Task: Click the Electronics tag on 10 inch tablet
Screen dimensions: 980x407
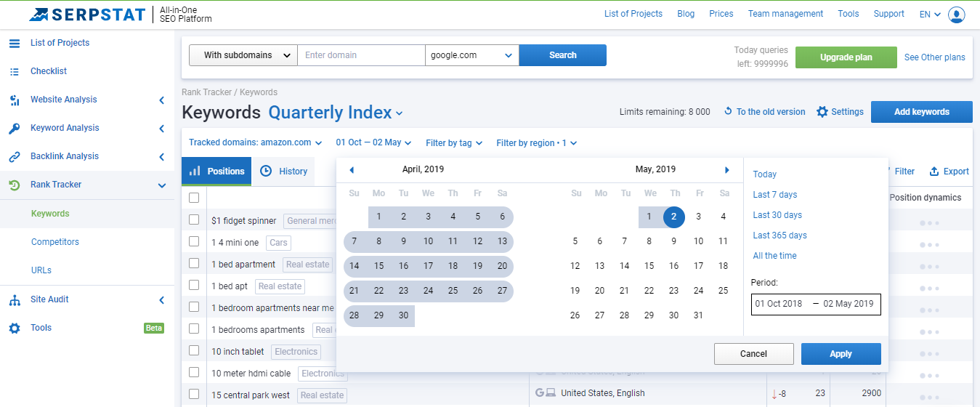Action: tap(296, 352)
